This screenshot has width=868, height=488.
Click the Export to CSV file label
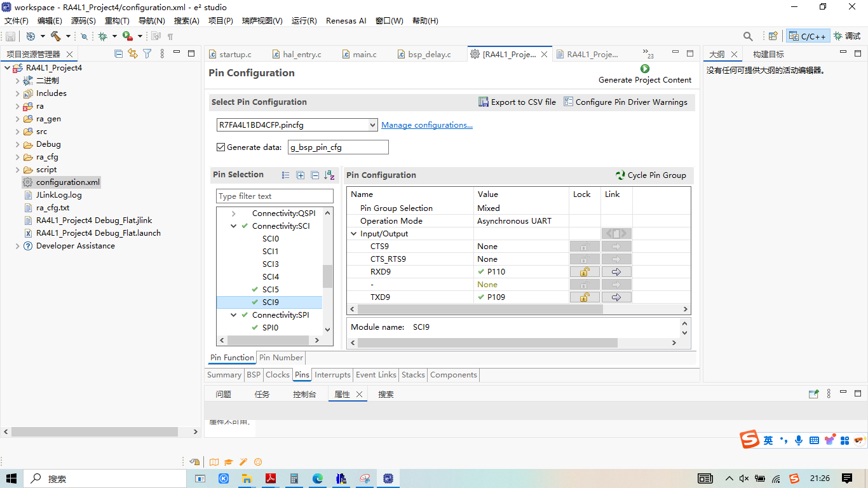coord(524,102)
